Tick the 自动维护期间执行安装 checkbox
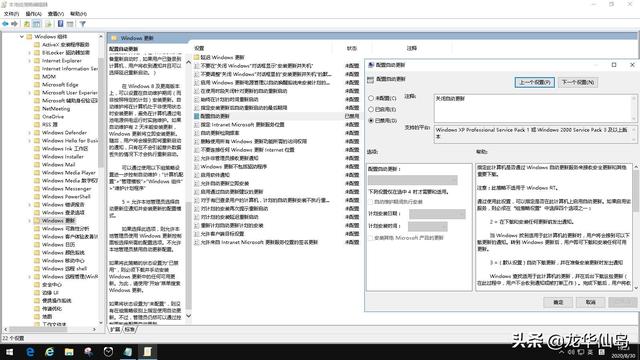The width and height of the screenshot is (640, 360). coord(371,202)
